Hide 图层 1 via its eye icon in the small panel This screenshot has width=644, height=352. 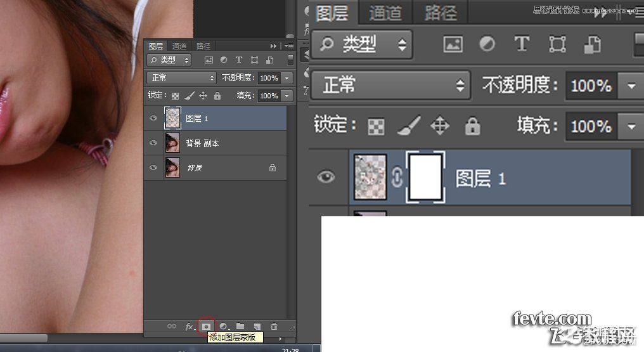click(153, 119)
